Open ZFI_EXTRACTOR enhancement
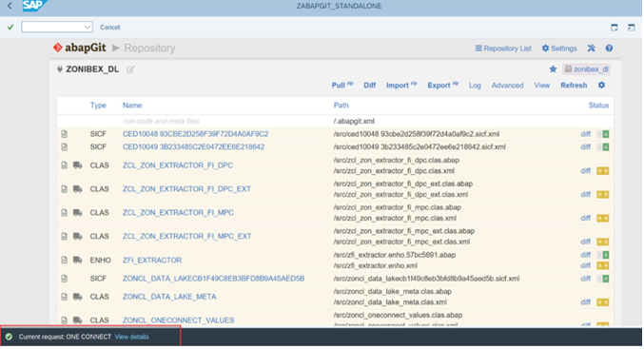This screenshot has width=644, height=349. coord(152,261)
